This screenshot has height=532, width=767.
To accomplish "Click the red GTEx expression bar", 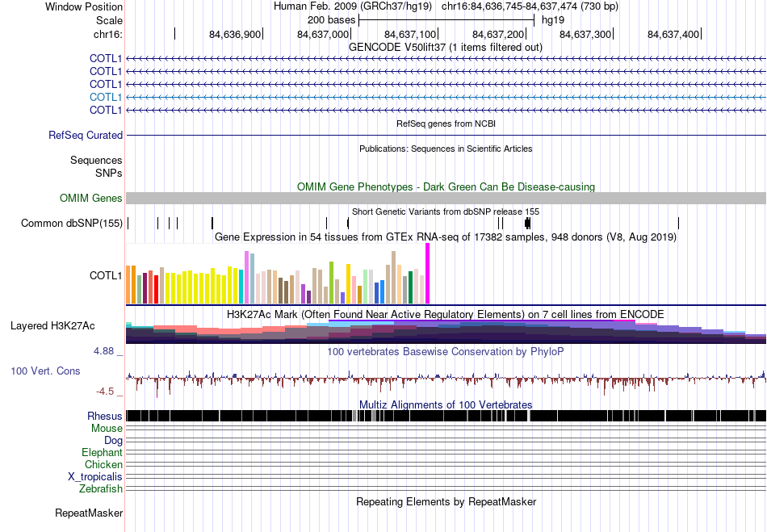I will pos(156,290).
